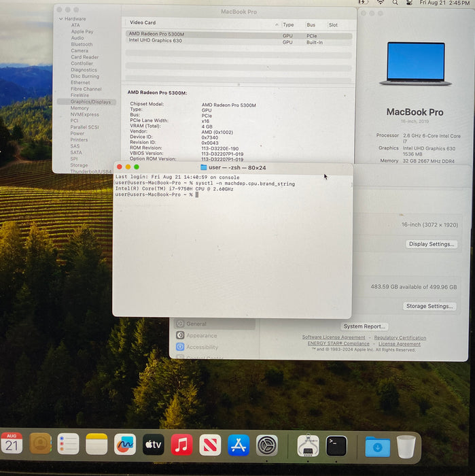
Task: Collapse the Hardware section in sidebar
Action: [x=61, y=19]
